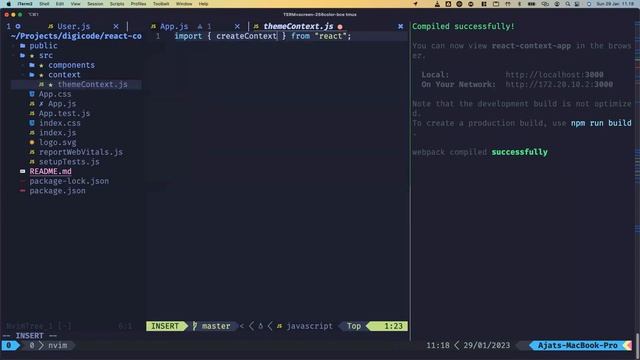Open App.test.js from the tree
Image resolution: width=640 pixels, height=360 pixels.
[64, 113]
